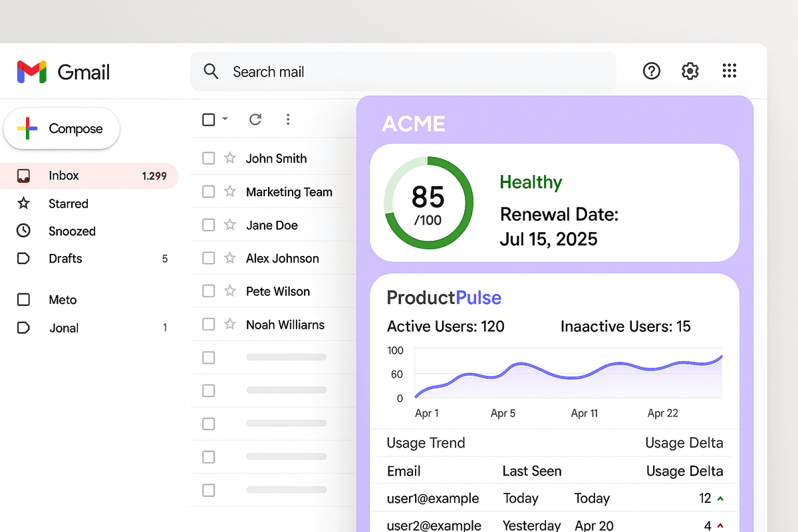This screenshot has width=798, height=532.
Task: Click the Compose button
Action: click(61, 128)
